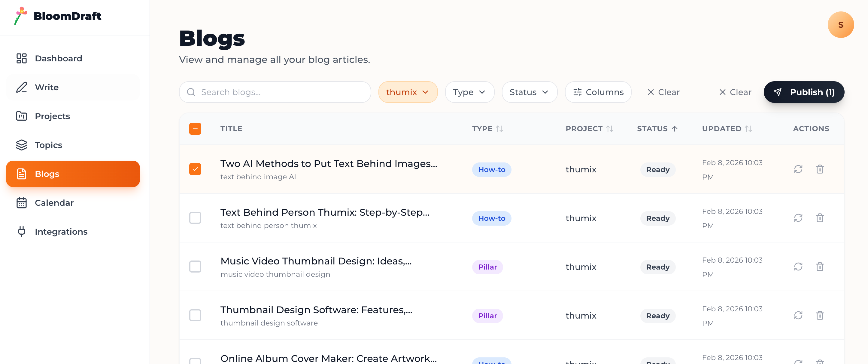This screenshot has height=364, width=868.
Task: Click the regenerate icon for Two AI Methods row
Action: coord(798,169)
